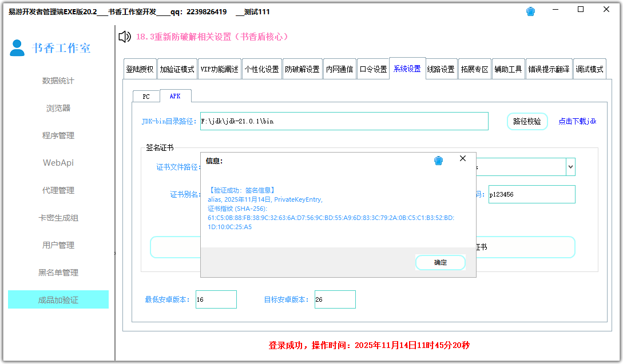Screen dimensions: 623x364
Task: Select 用户管理 in the sidebar
Action: pos(58,245)
